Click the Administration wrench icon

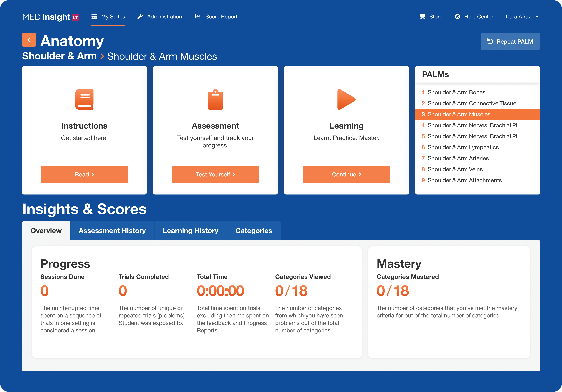point(140,17)
